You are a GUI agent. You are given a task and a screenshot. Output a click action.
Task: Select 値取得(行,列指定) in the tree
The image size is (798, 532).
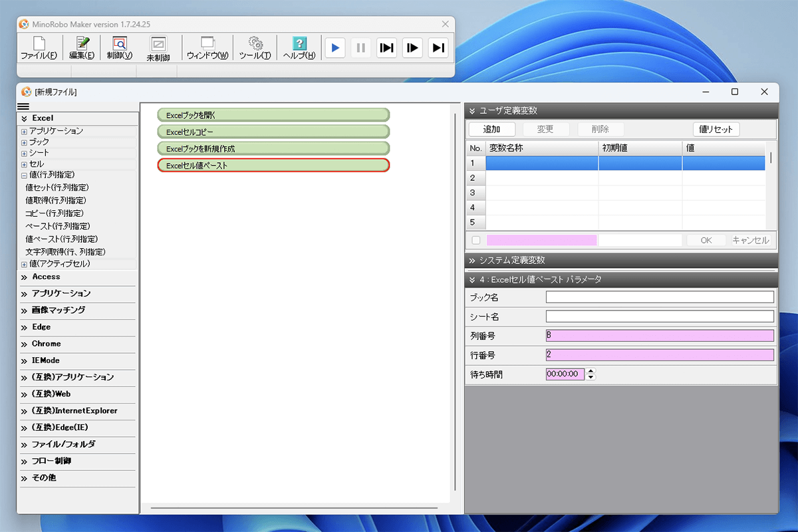[x=56, y=200]
